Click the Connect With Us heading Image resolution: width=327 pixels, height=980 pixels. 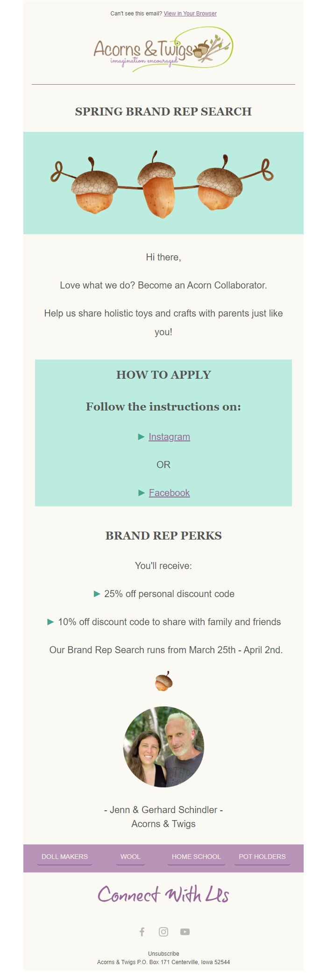pos(163,895)
